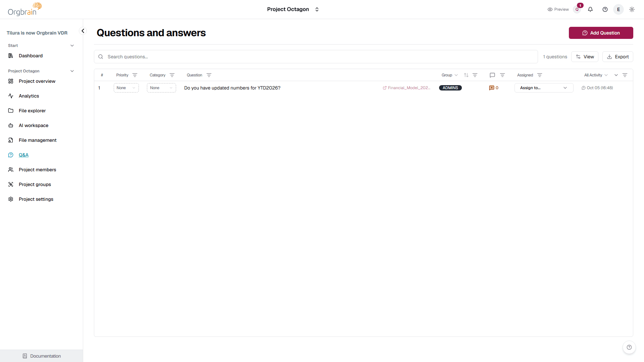Click the Group column sort arrows icon
This screenshot has width=644, height=362.
click(466, 75)
